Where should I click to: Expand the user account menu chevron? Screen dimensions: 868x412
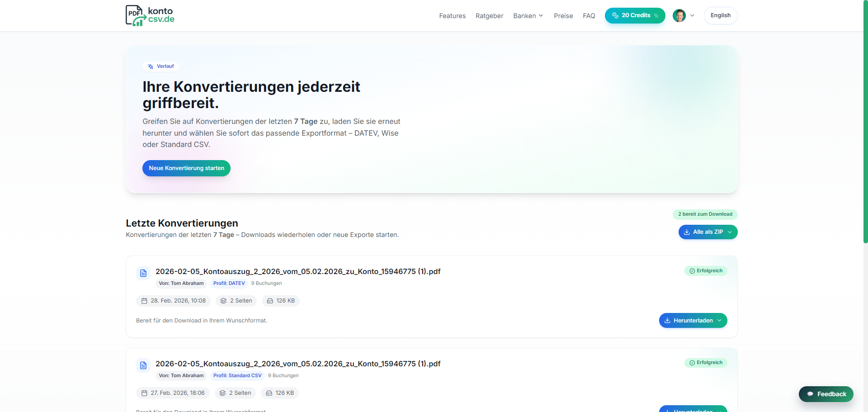pyautogui.click(x=692, y=15)
